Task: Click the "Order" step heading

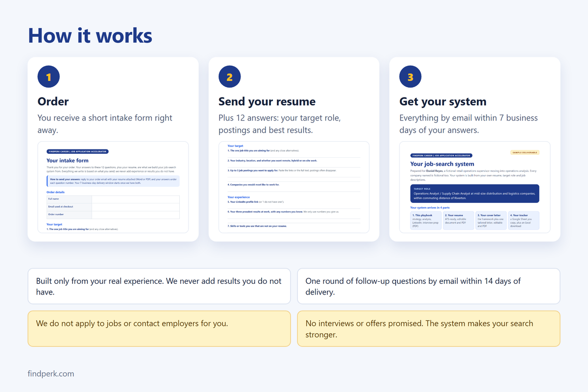Action: tap(53, 101)
